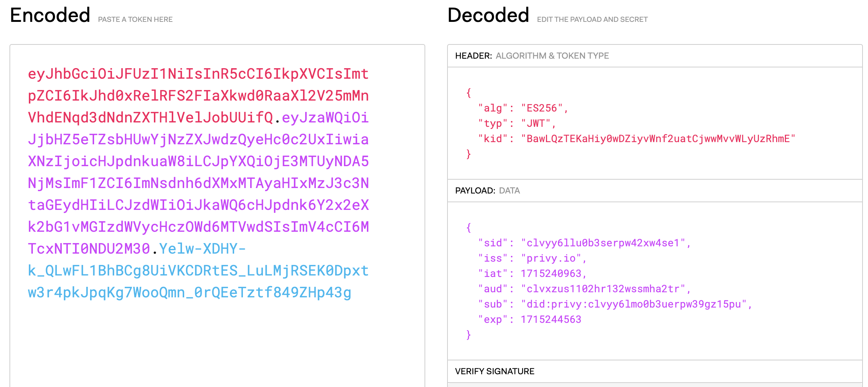Click the sub value 'did:privy:clvyy6lmo0b3uerpw39gz15pu'
The width and height of the screenshot is (868, 387).
click(633, 304)
